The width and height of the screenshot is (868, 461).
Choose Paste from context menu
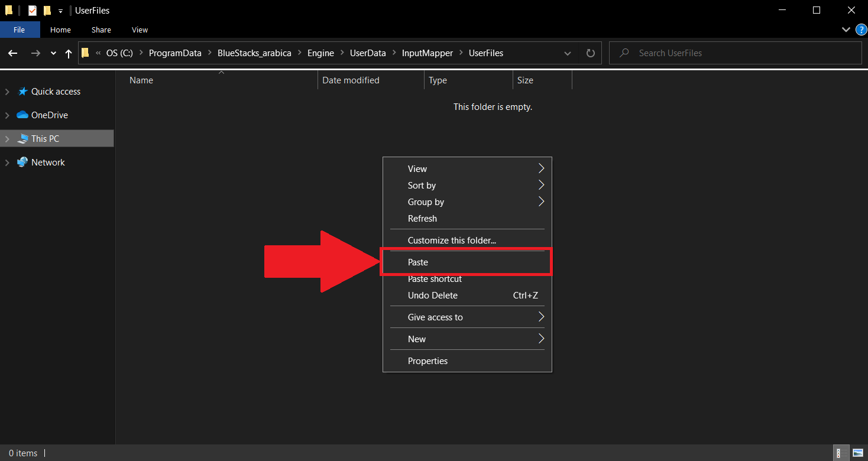pyautogui.click(x=467, y=262)
